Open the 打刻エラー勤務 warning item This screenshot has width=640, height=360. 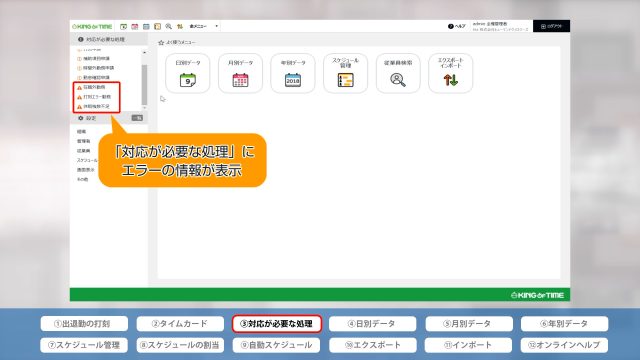coord(94,97)
